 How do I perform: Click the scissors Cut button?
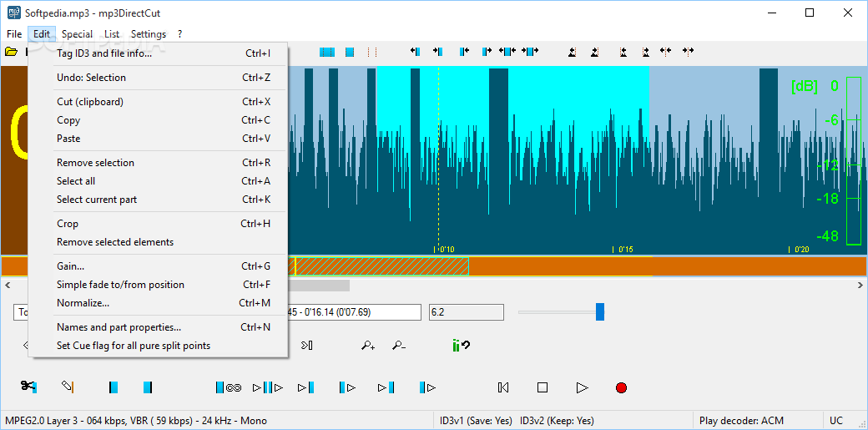tap(28, 387)
